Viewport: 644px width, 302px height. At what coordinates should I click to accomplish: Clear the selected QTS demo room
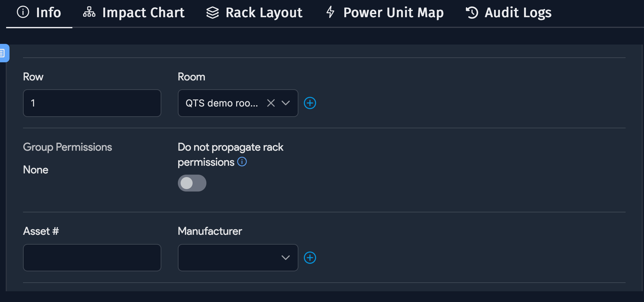click(271, 103)
